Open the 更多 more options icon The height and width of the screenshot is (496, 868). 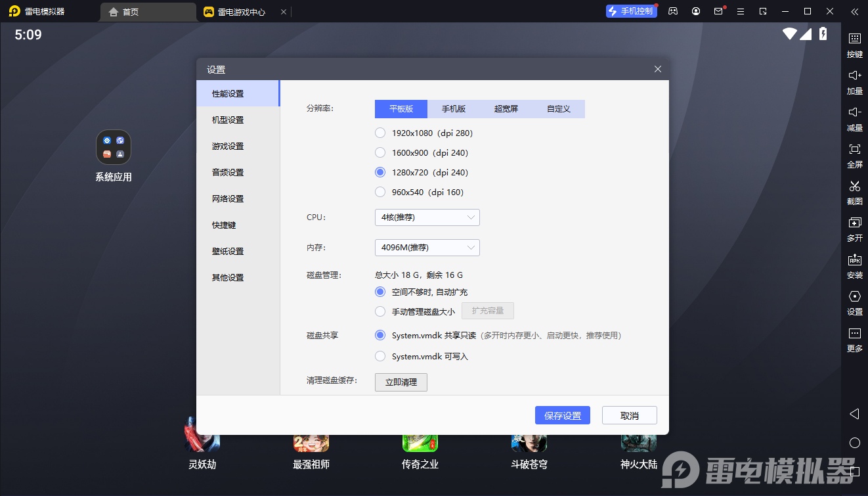[854, 334]
